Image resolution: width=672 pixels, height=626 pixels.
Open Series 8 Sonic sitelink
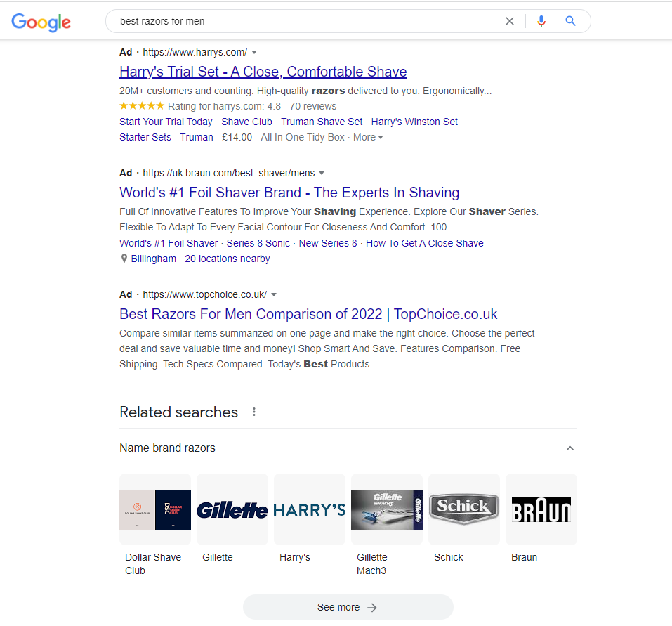[x=258, y=243]
